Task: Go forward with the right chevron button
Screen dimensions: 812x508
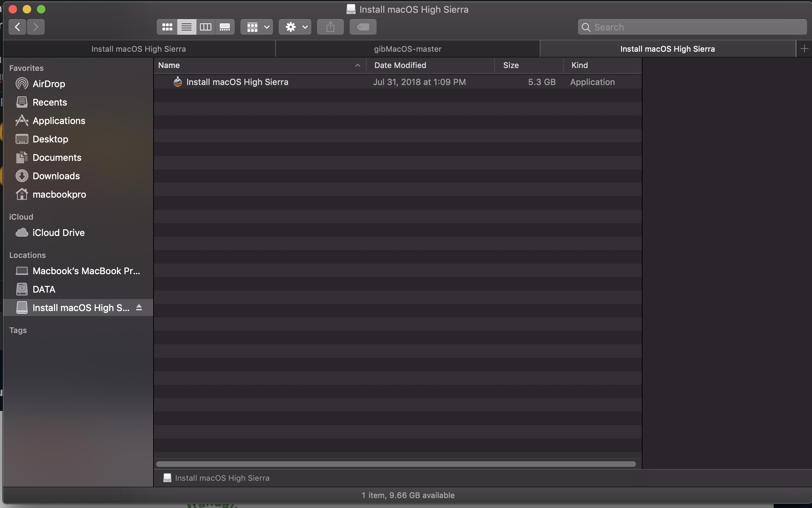Action: pyautogui.click(x=36, y=27)
